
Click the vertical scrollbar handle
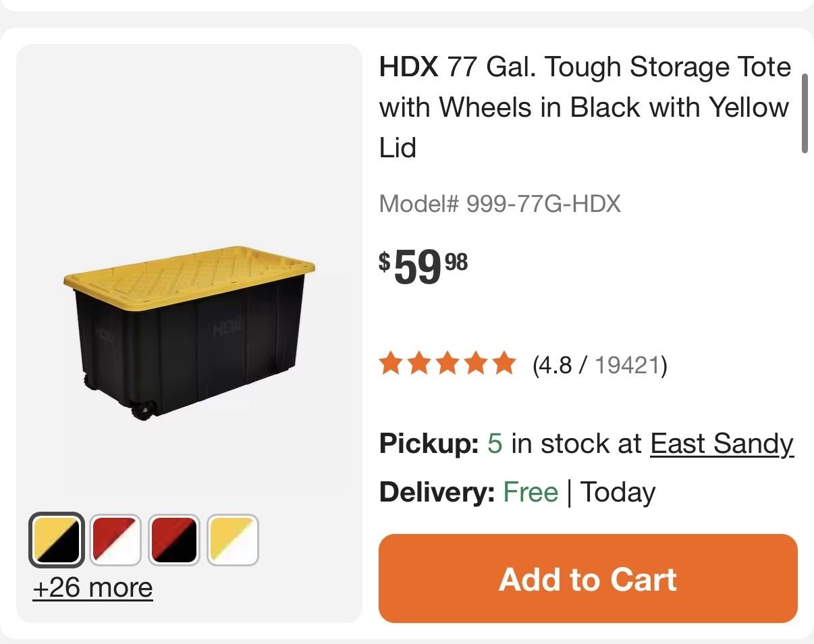804,113
